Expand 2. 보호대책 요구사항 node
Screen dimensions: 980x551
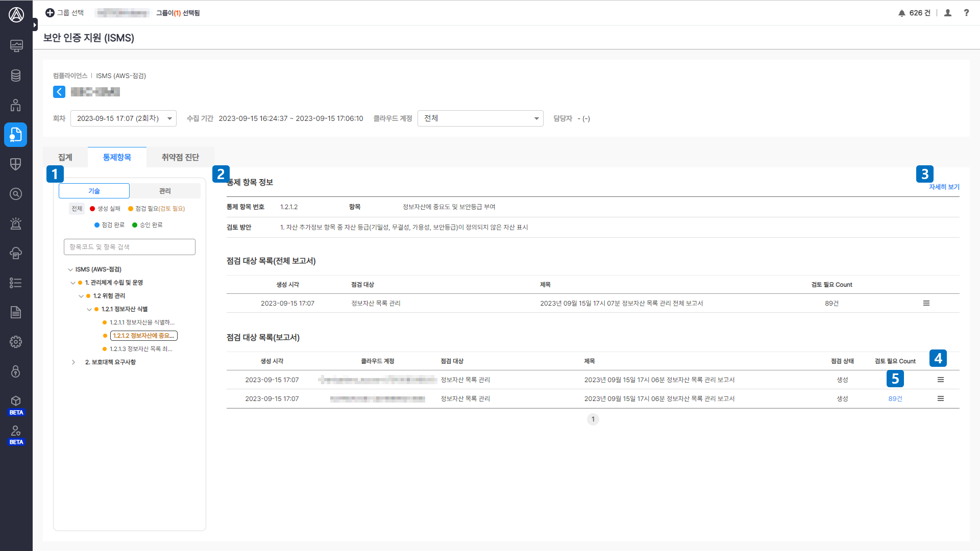coord(73,362)
